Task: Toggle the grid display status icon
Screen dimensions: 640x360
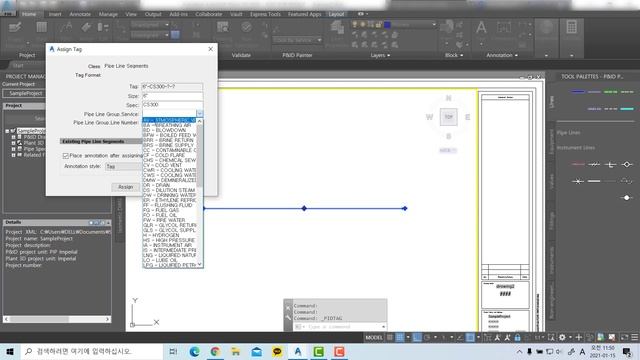Action: coord(390,338)
